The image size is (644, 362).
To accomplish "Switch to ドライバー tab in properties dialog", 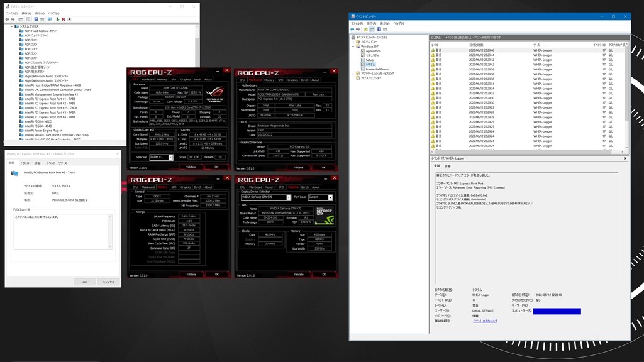I will click(25, 163).
